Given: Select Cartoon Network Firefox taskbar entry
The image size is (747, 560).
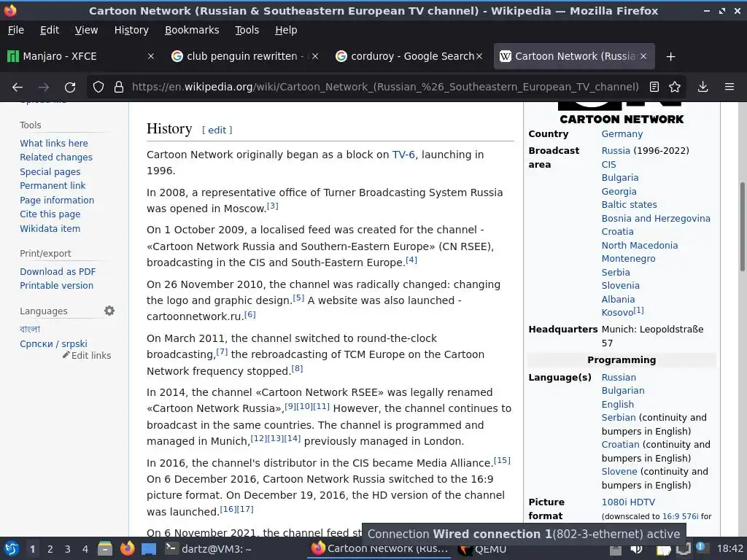Looking at the screenshot, I should [379, 548].
